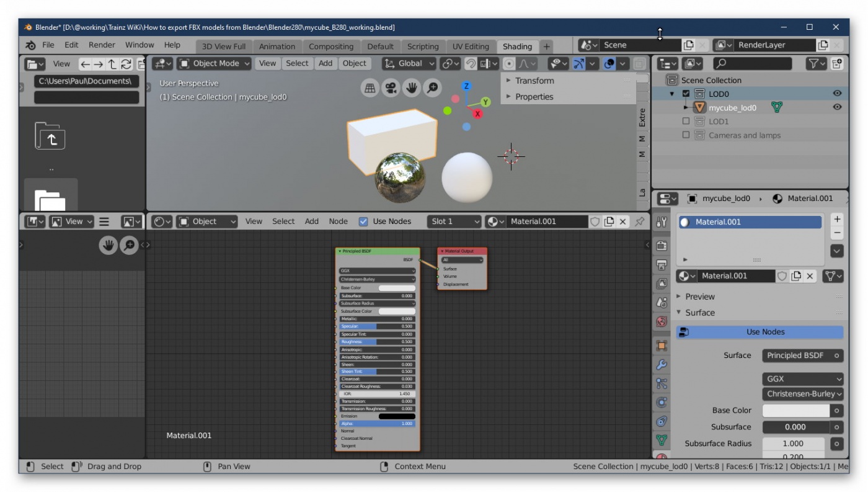Switch to Scripting workspace tab
The image size is (868, 492).
[423, 47]
